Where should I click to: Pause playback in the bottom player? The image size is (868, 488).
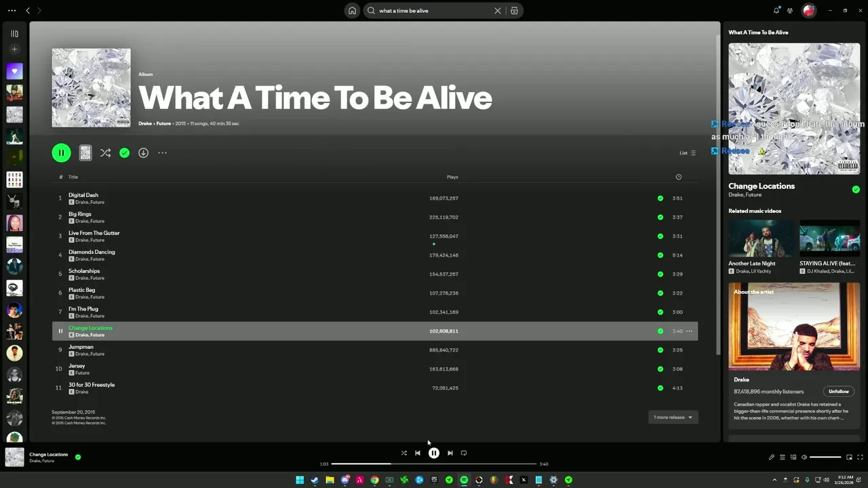pyautogui.click(x=434, y=453)
